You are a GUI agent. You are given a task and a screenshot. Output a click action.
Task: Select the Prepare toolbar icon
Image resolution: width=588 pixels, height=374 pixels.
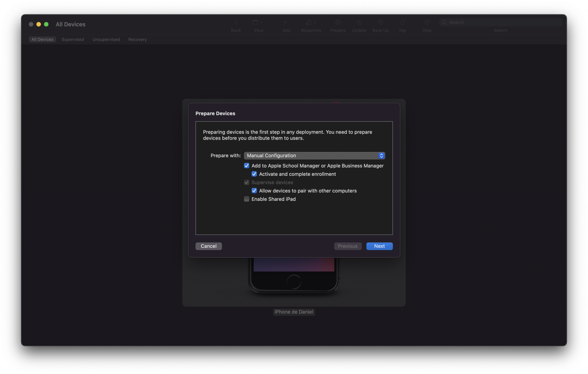pyautogui.click(x=337, y=22)
